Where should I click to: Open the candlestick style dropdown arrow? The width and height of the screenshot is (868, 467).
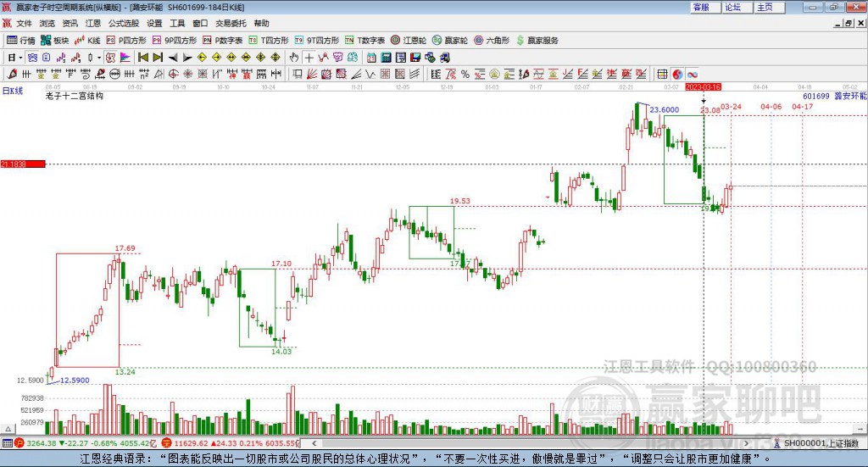(x=99, y=58)
